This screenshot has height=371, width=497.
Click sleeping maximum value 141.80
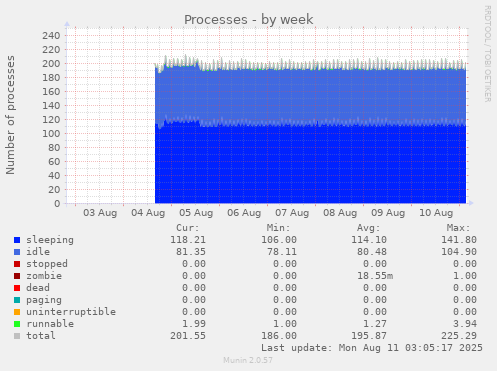pos(459,240)
